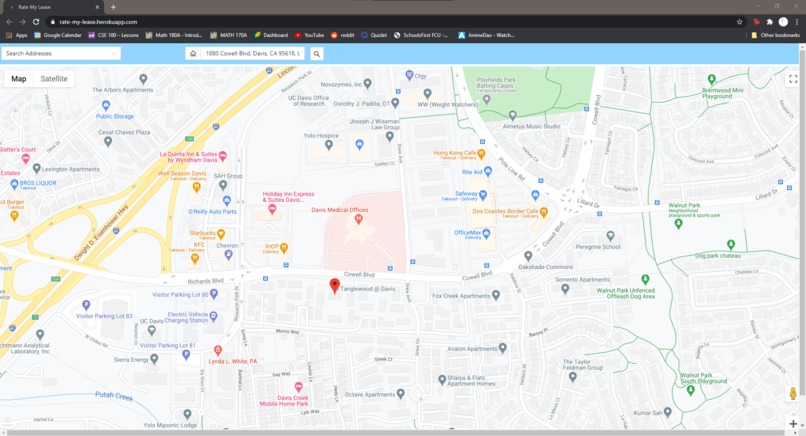The width and height of the screenshot is (806, 436).
Task: Click the Kumar Sah marker
Action: click(x=668, y=412)
